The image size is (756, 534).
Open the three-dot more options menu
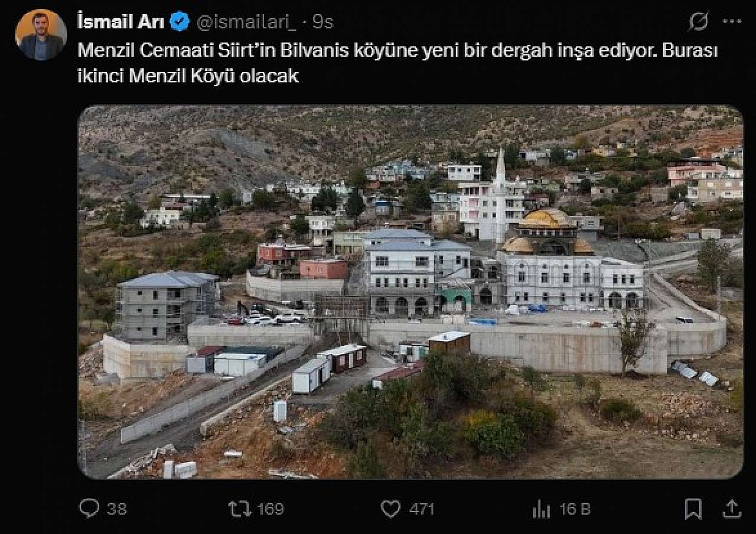tap(732, 22)
